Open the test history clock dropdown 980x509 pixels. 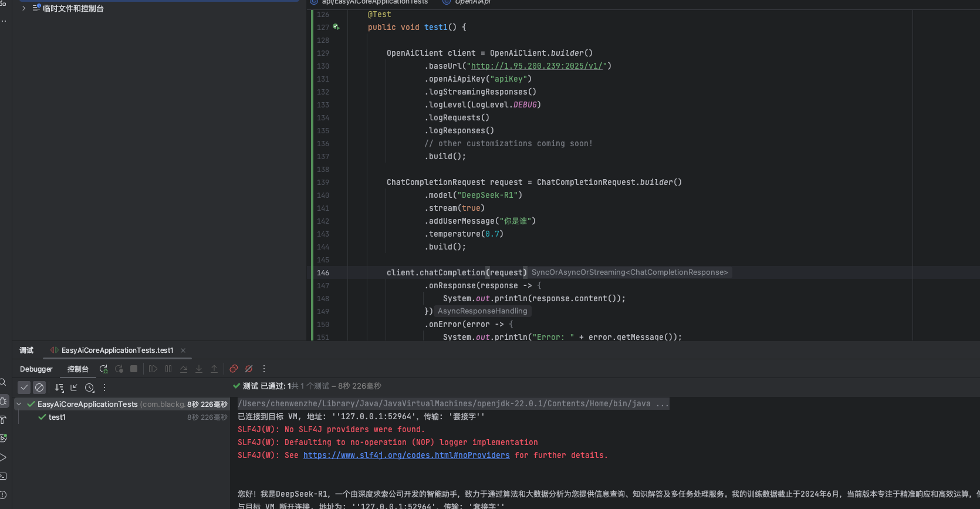tap(89, 387)
